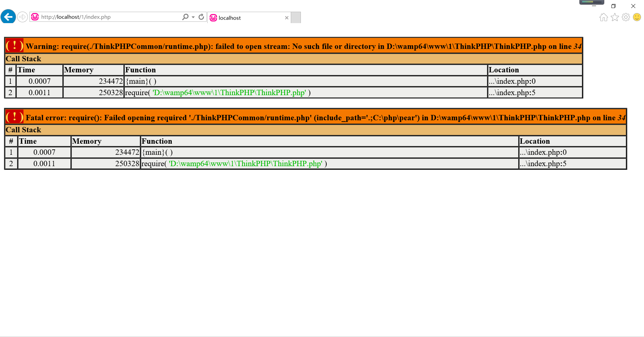Click the Fatal error require() message

coord(325,118)
